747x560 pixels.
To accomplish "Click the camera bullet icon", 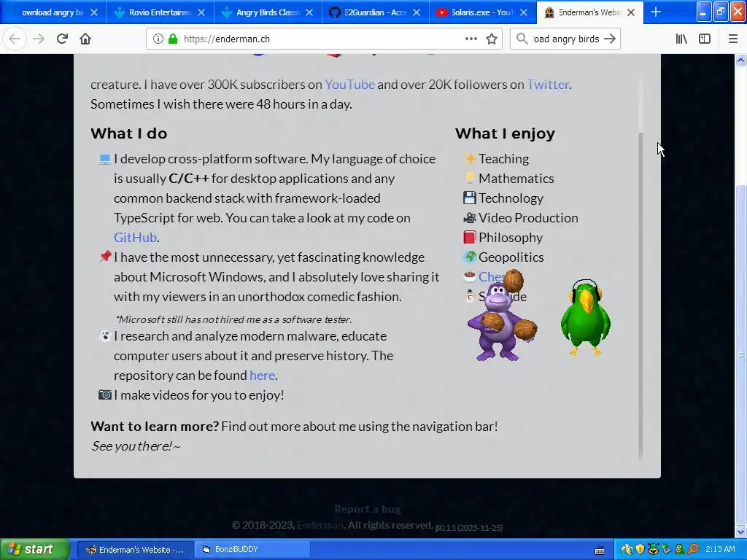I will click(105, 394).
